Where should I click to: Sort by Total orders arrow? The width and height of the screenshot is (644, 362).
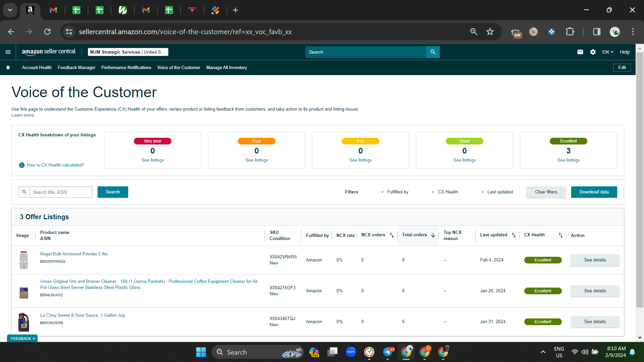click(433, 235)
